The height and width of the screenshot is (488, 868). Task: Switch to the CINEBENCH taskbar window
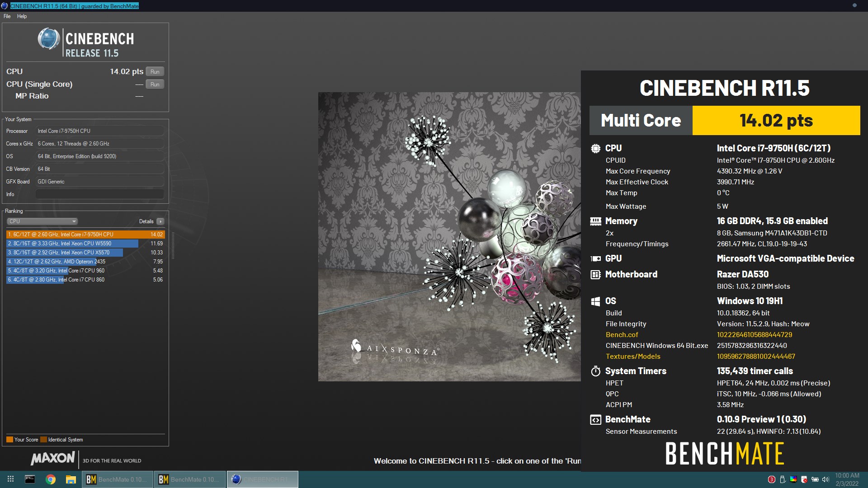click(x=262, y=479)
